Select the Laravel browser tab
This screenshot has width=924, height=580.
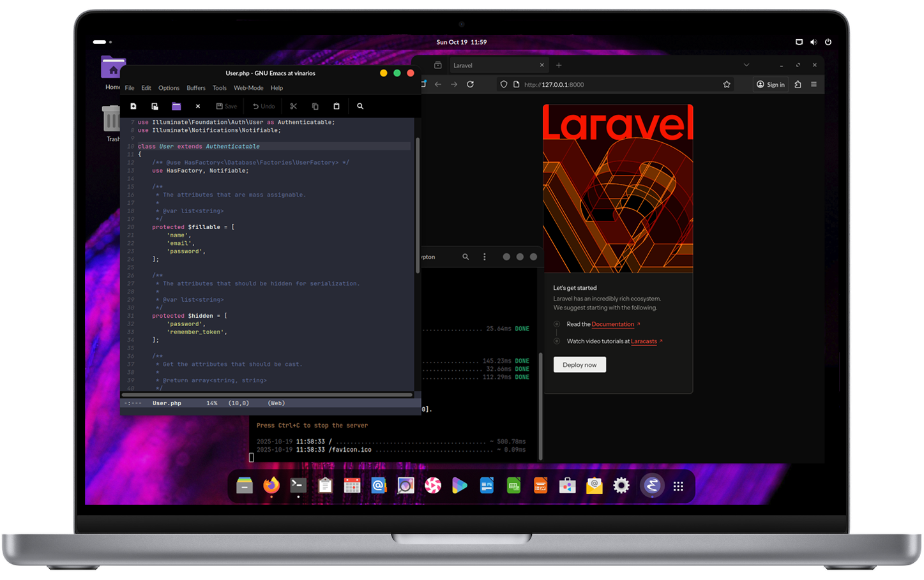point(492,65)
